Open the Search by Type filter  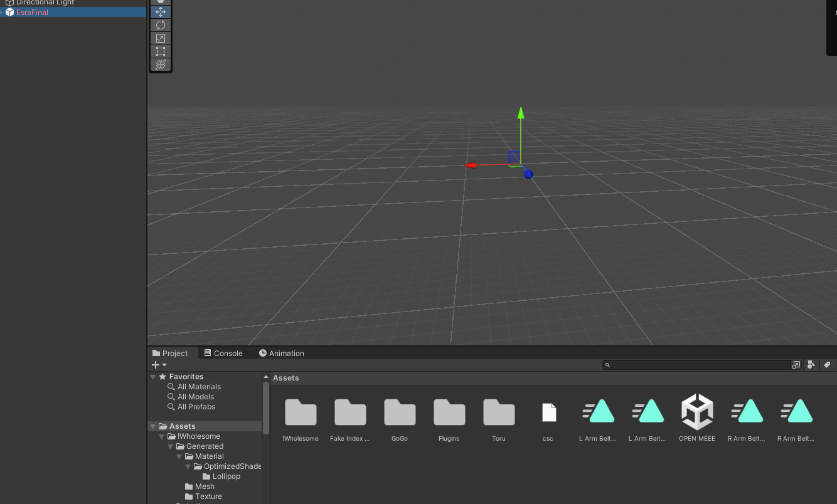[811, 365]
